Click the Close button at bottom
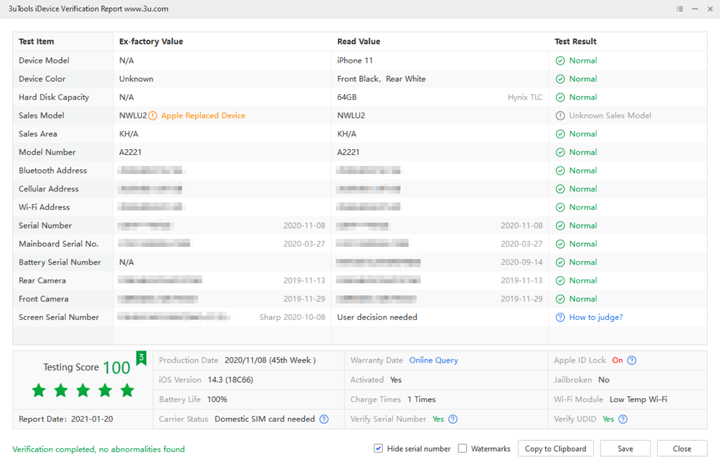The width and height of the screenshot is (720, 472). (x=682, y=449)
